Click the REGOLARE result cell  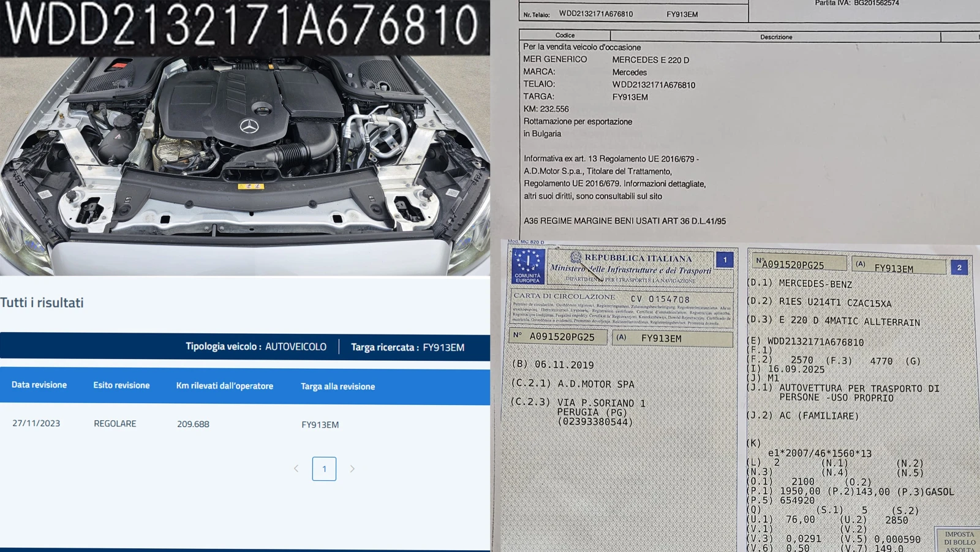pos(115,424)
